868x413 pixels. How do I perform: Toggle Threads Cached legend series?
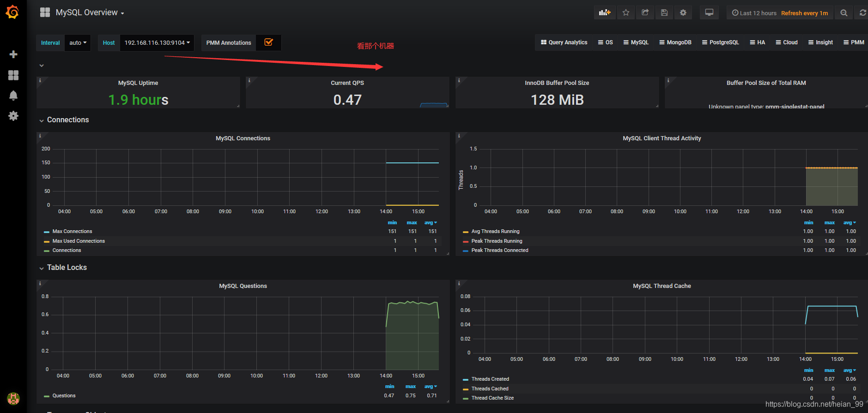490,389
